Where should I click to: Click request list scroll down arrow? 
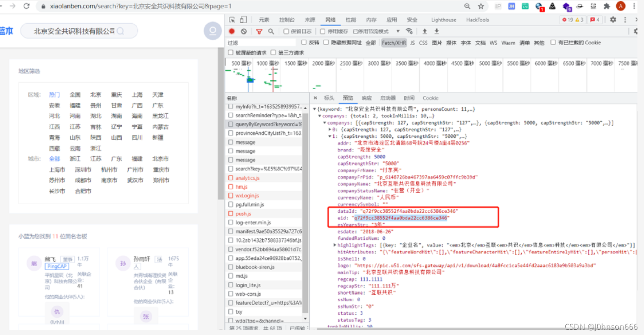pyautogui.click(x=305, y=318)
